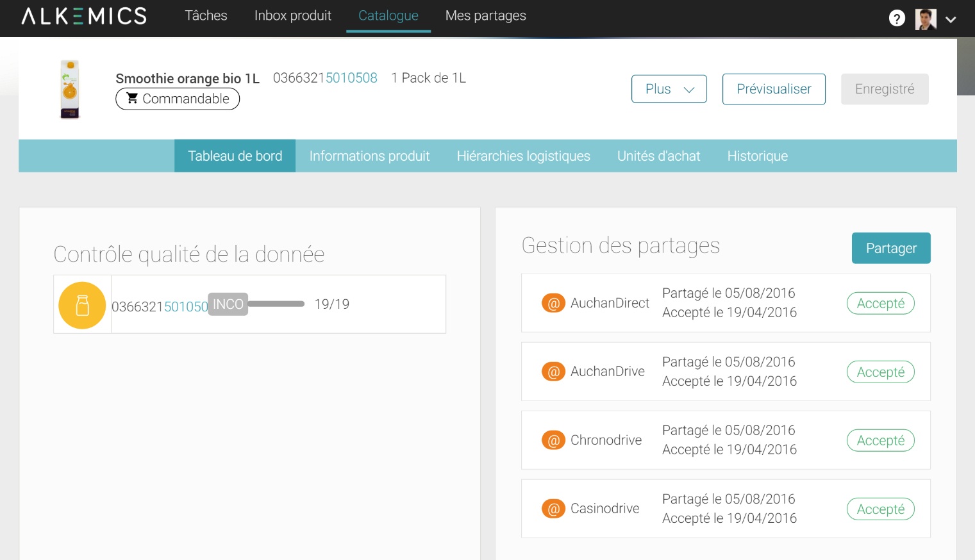
Task: Open the Catalogue section
Action: (388, 15)
